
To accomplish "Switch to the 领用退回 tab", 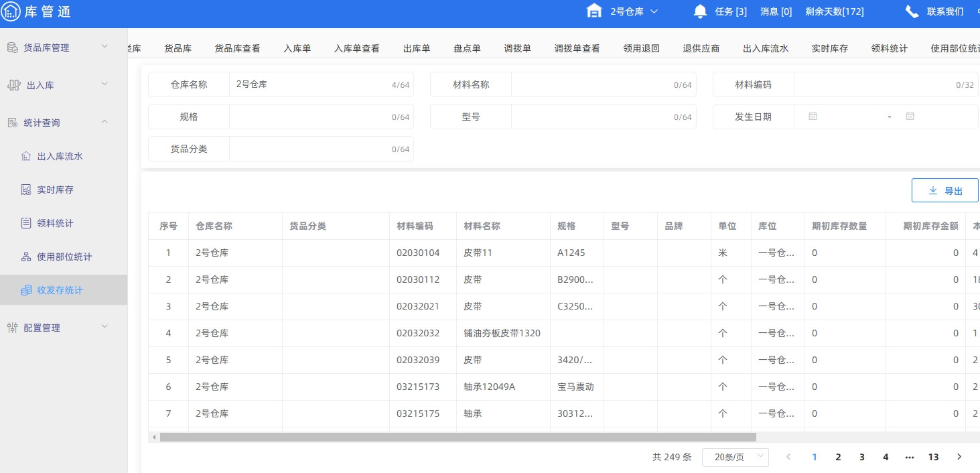I will point(641,48).
